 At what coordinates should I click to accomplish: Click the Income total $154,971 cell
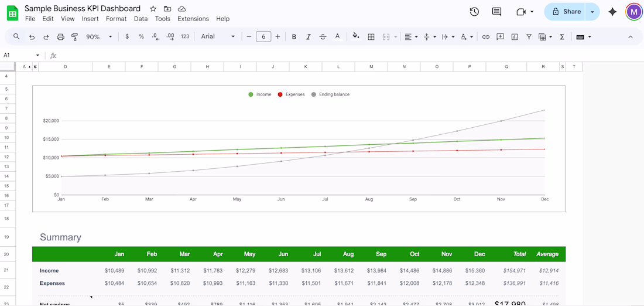click(514, 271)
